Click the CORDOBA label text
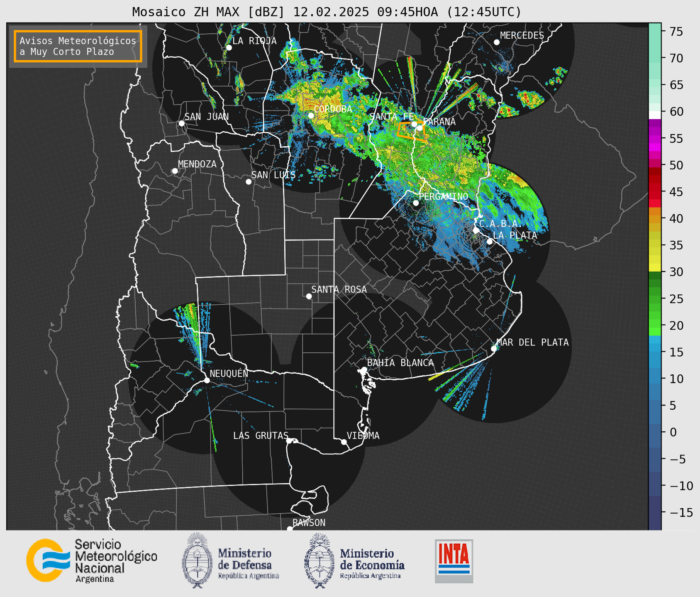This screenshot has height=597, width=700. (x=333, y=109)
